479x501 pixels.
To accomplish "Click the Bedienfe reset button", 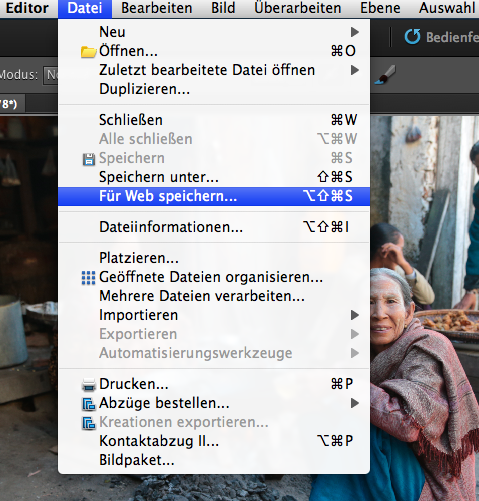I will tap(441, 37).
